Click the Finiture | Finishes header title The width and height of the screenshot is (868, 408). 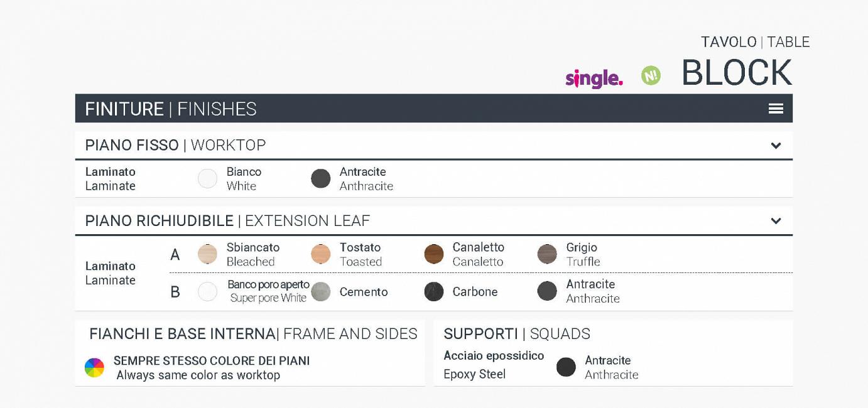pos(171,109)
